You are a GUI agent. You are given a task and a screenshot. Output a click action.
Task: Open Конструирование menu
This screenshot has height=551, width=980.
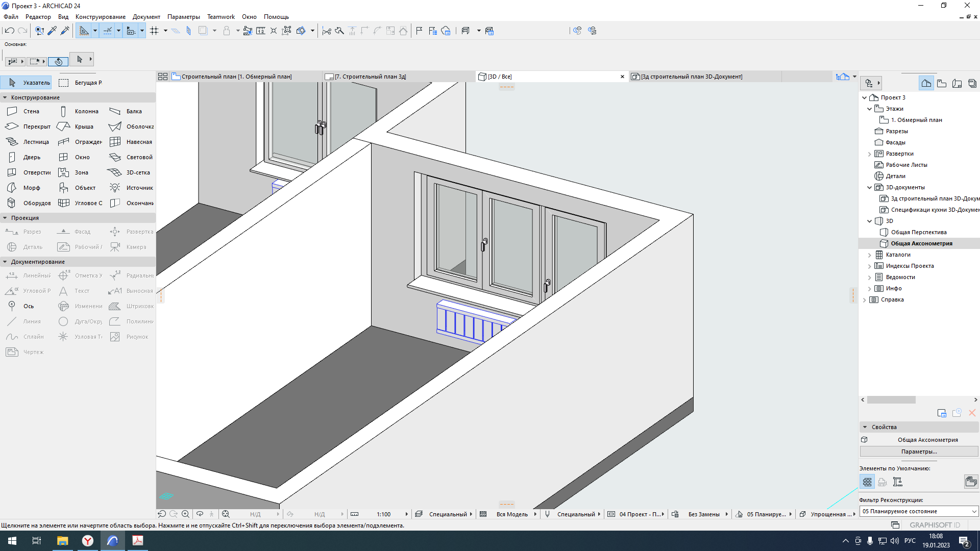pos(100,17)
